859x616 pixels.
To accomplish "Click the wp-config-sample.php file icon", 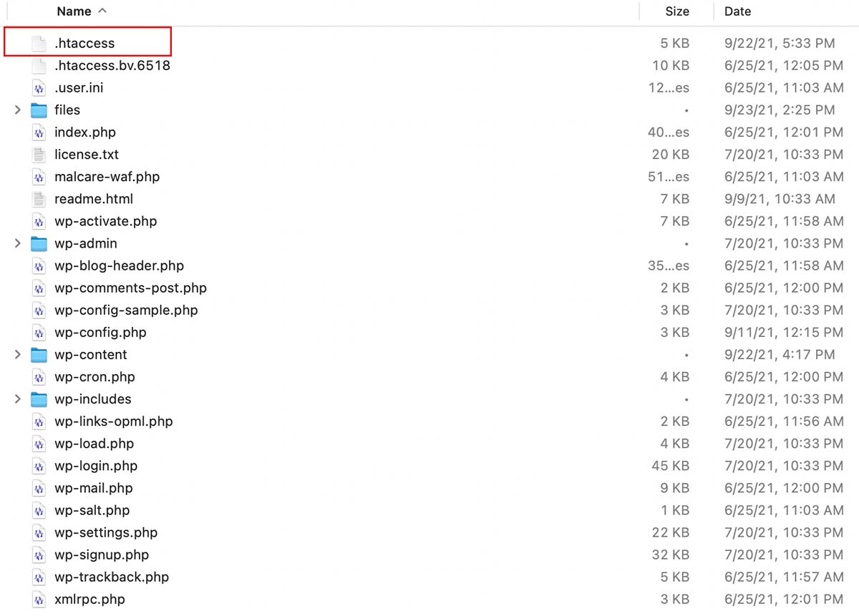I will pos(39,310).
